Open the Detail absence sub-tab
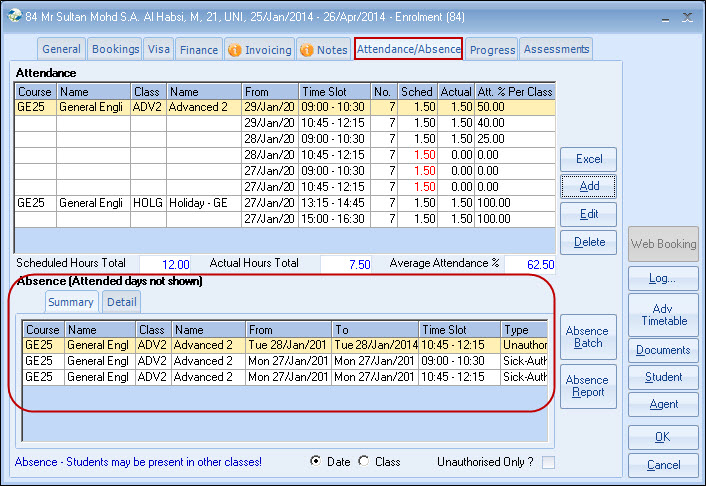Viewport: 706px width, 486px height. (x=122, y=302)
